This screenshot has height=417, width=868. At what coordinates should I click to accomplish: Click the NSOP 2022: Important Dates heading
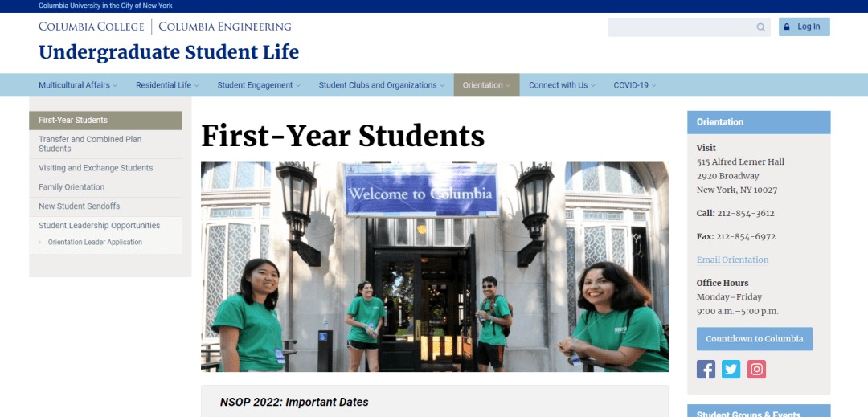coord(294,402)
